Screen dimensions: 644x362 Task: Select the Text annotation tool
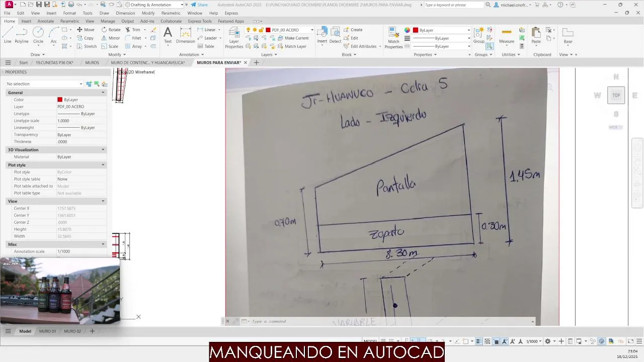[x=168, y=35]
